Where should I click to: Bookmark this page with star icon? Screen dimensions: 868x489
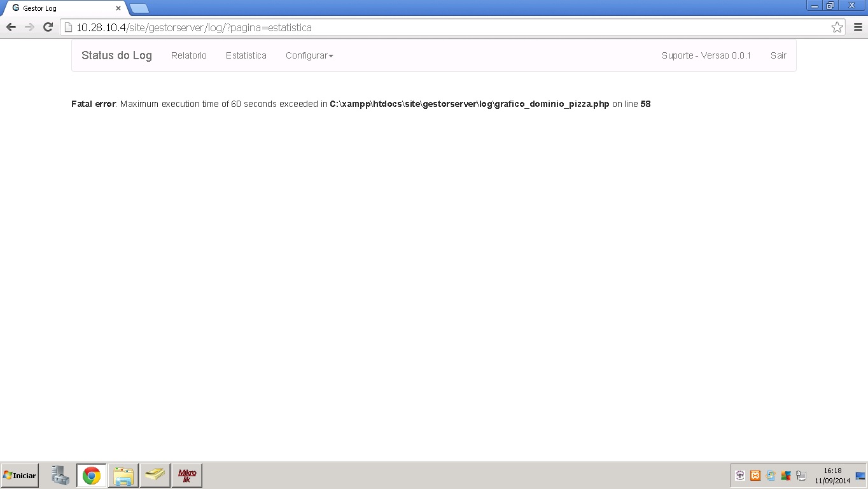(837, 27)
